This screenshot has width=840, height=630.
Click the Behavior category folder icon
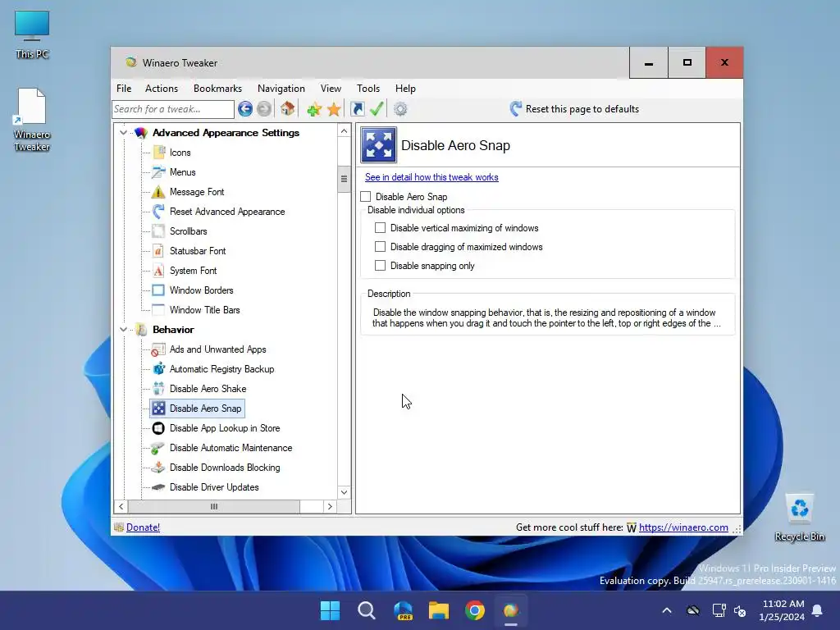pos(141,330)
